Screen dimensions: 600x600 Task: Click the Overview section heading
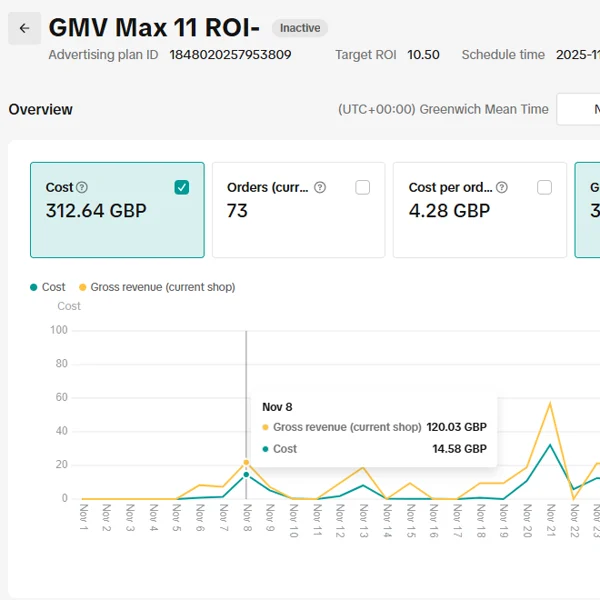[41, 109]
